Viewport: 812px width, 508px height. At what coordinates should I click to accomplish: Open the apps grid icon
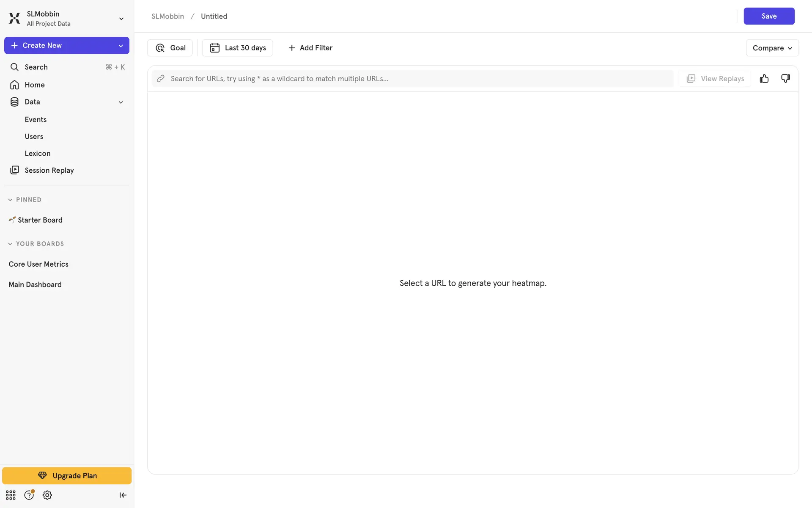11,495
